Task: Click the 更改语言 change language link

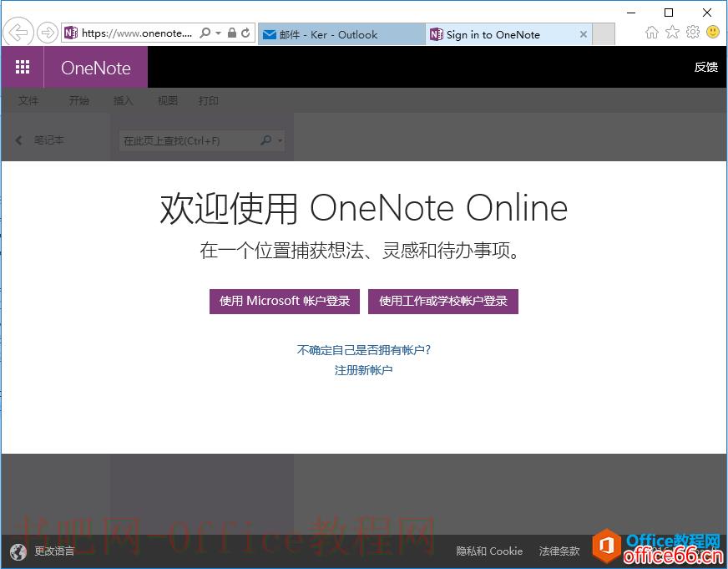Action: (x=54, y=551)
